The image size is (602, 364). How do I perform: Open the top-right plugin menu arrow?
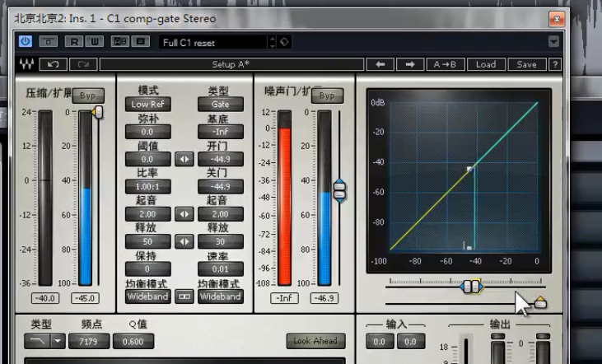click(553, 41)
